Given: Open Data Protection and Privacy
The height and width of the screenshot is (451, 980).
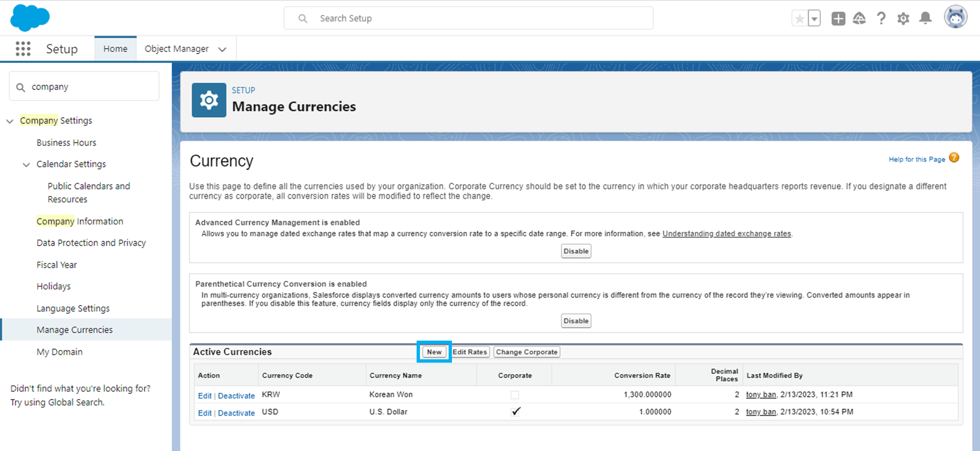Looking at the screenshot, I should (x=91, y=243).
